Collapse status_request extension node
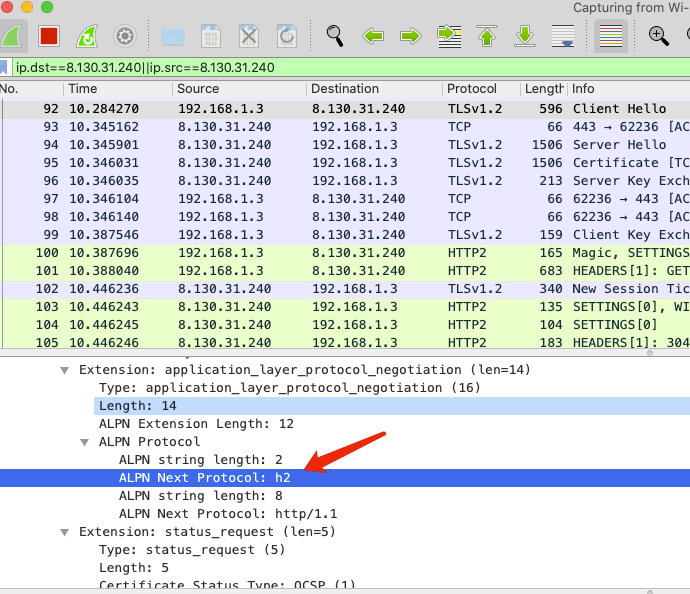 coord(65,532)
